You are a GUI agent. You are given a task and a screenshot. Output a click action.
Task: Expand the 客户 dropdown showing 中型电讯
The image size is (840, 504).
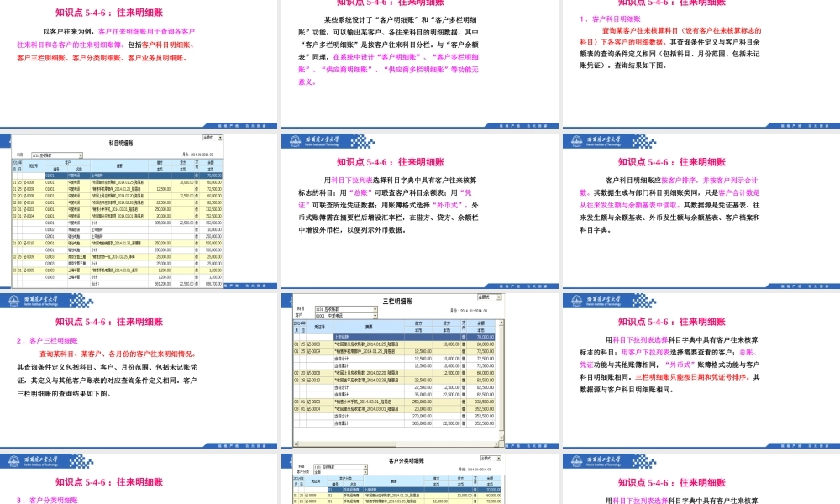[x=375, y=316]
